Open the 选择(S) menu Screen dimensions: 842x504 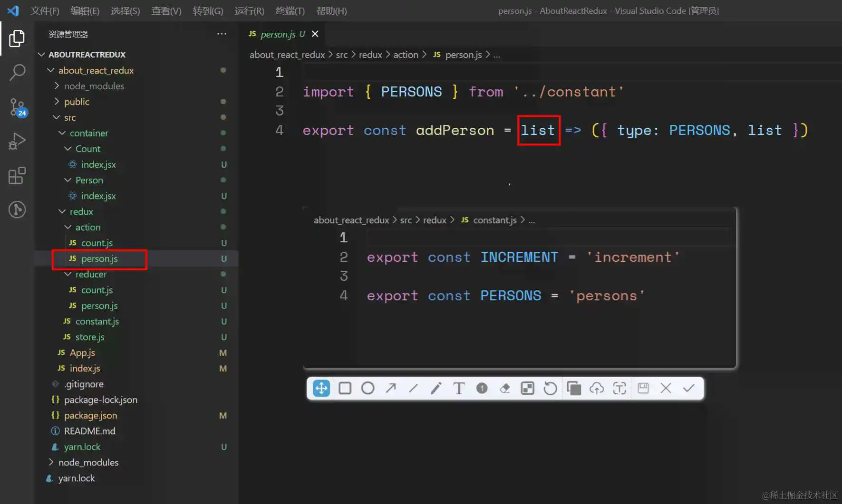[x=125, y=10]
